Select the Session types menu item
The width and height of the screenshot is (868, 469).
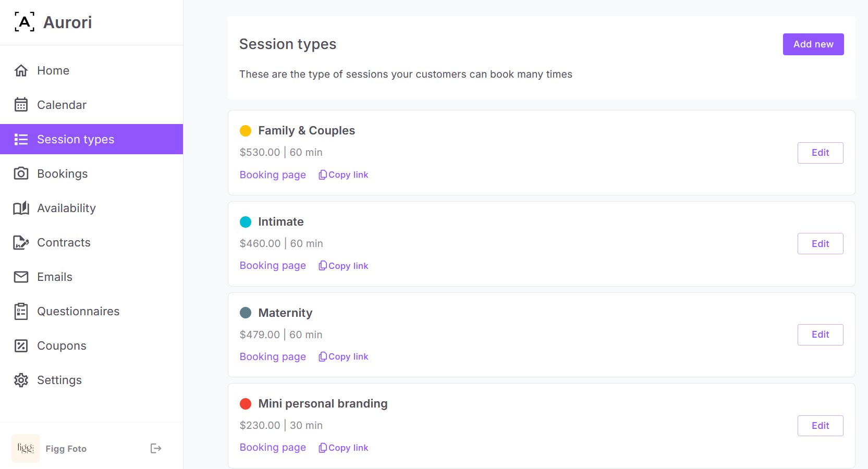coord(76,139)
